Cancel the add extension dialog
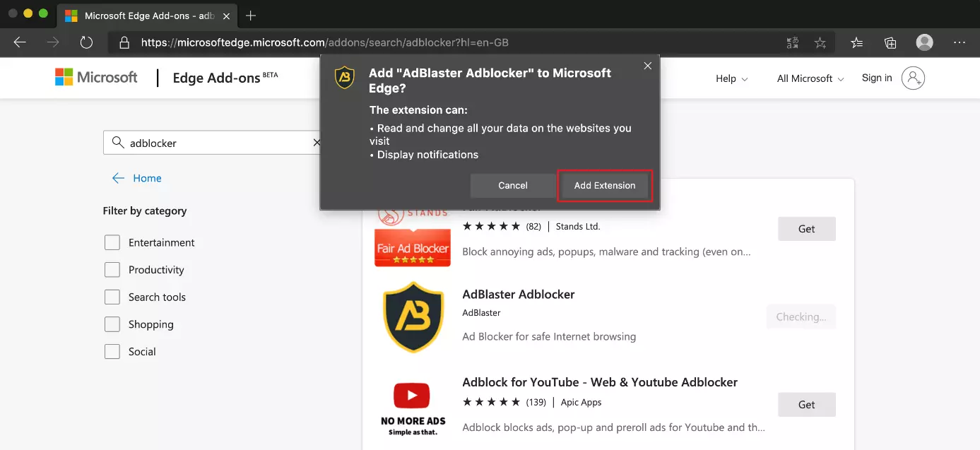Image resolution: width=980 pixels, height=450 pixels. pyautogui.click(x=512, y=186)
